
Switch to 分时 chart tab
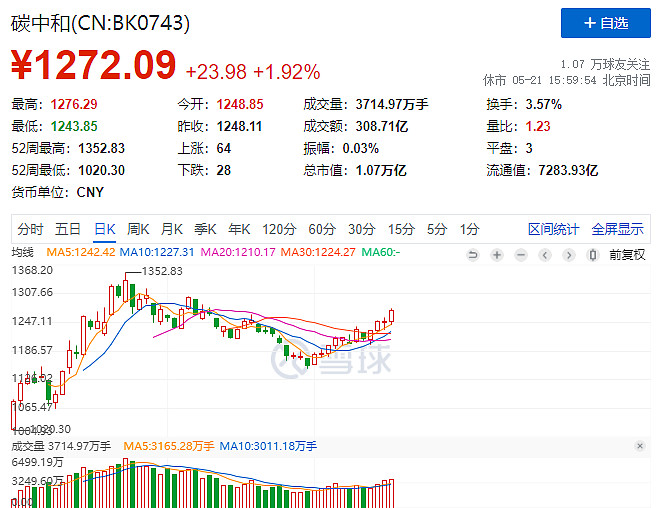click(x=30, y=229)
